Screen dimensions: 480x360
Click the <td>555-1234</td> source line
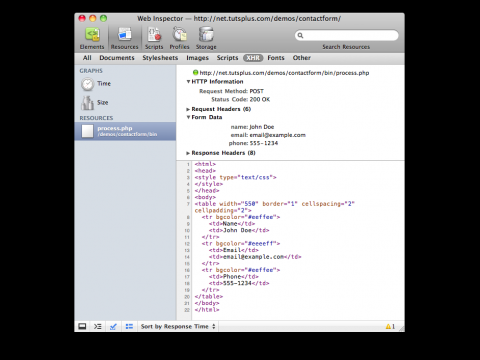(239, 283)
